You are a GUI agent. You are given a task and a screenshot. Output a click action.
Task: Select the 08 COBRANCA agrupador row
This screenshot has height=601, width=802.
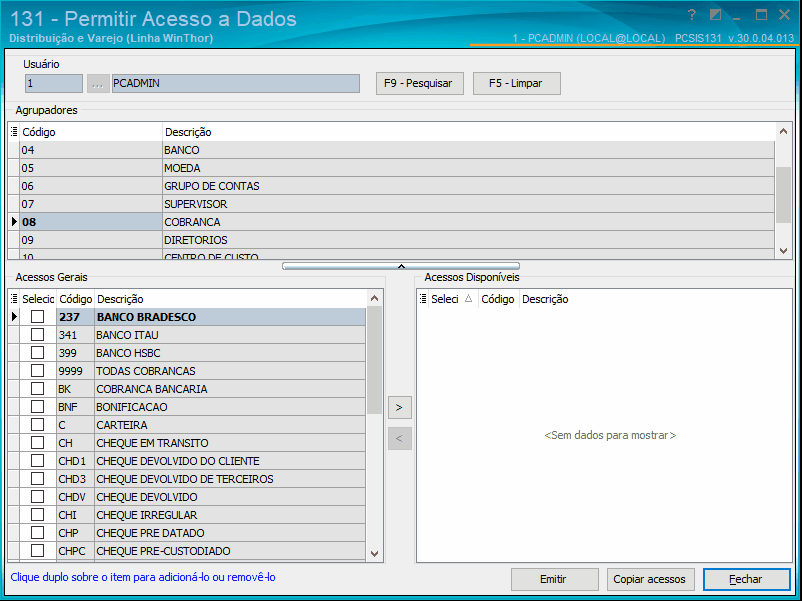point(391,221)
